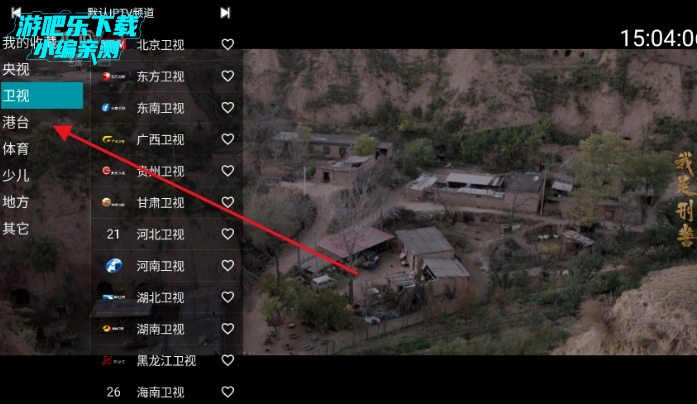Image resolution: width=697 pixels, height=404 pixels.
Task: Go to the previous channel source arrow
Action: click(x=16, y=12)
